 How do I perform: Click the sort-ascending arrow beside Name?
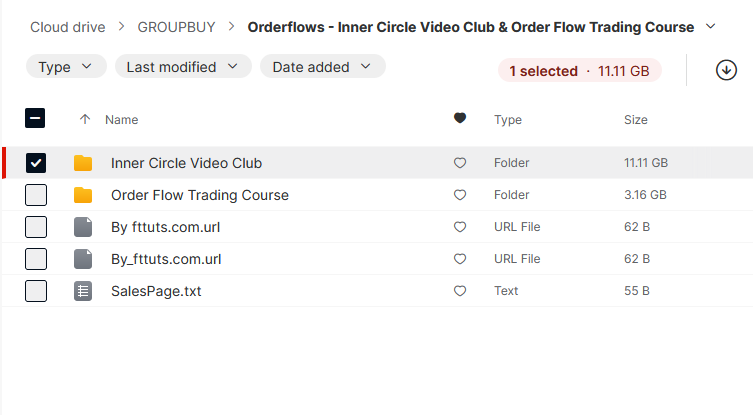pos(85,119)
